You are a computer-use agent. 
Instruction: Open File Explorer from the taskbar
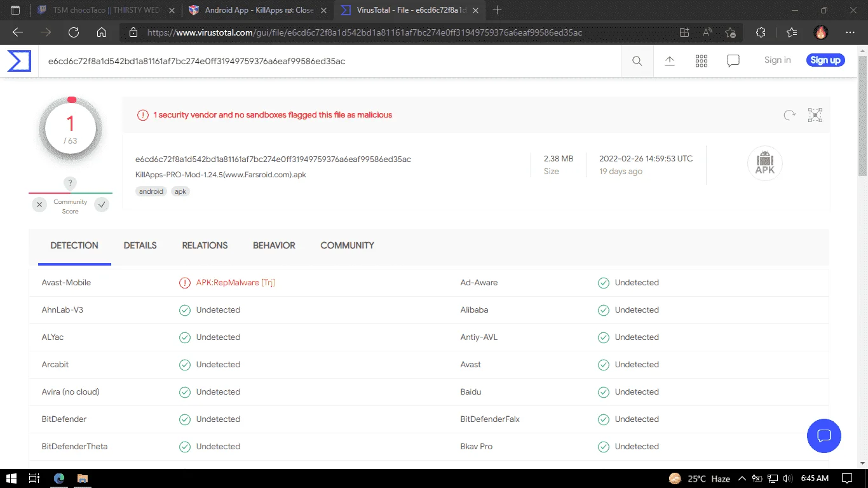82,478
